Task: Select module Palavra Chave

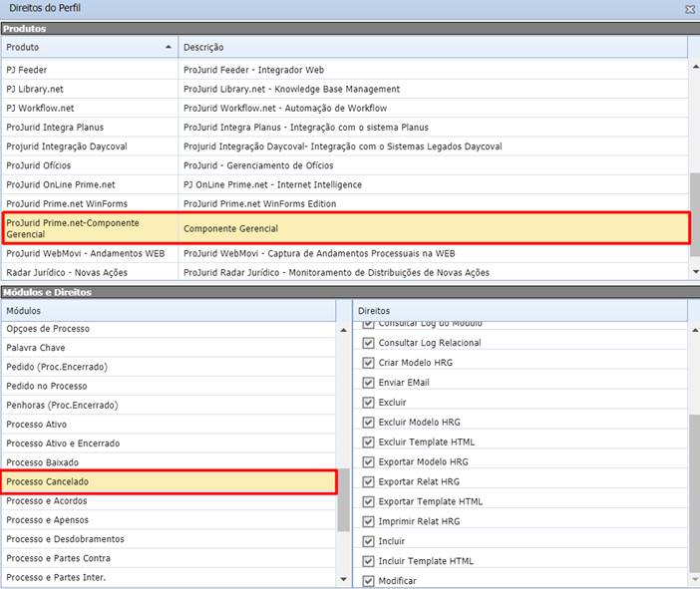Action: pyautogui.click(x=168, y=348)
